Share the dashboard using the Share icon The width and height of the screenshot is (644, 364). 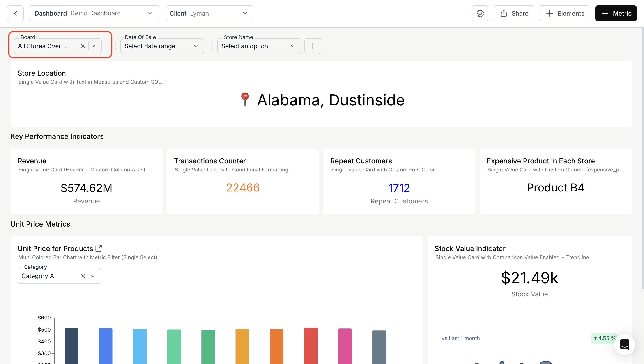click(504, 13)
